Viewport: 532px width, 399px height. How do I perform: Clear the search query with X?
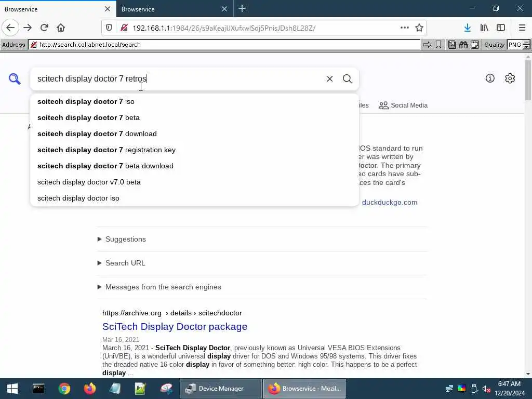click(x=329, y=79)
